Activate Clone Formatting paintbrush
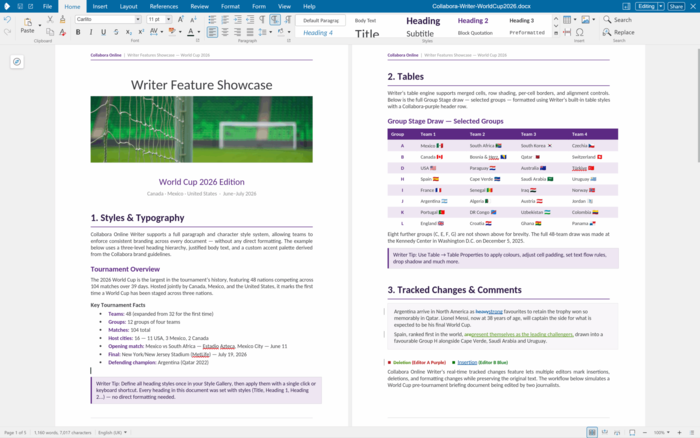 62,19
